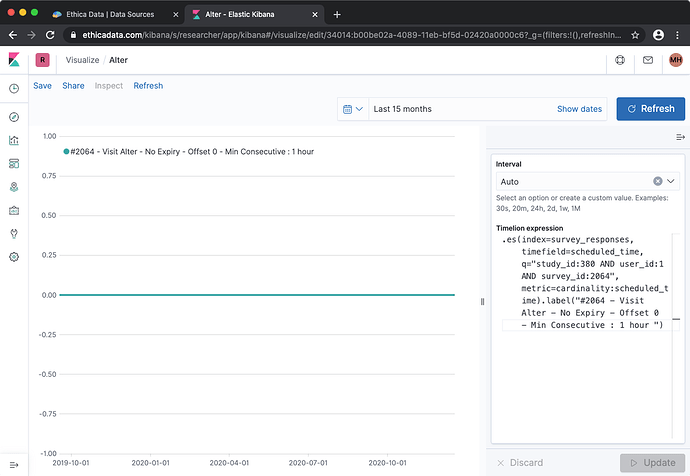Collapse the editor panel sidebar icon

[680, 137]
